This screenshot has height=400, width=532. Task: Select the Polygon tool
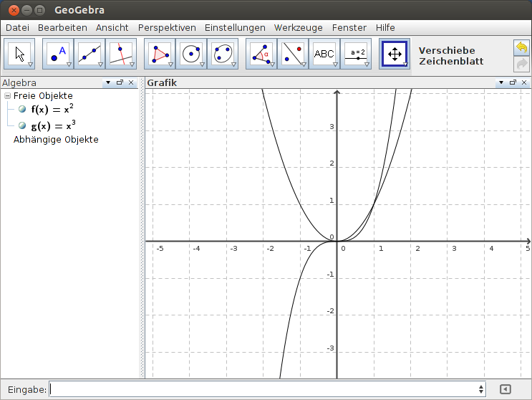tap(160, 54)
